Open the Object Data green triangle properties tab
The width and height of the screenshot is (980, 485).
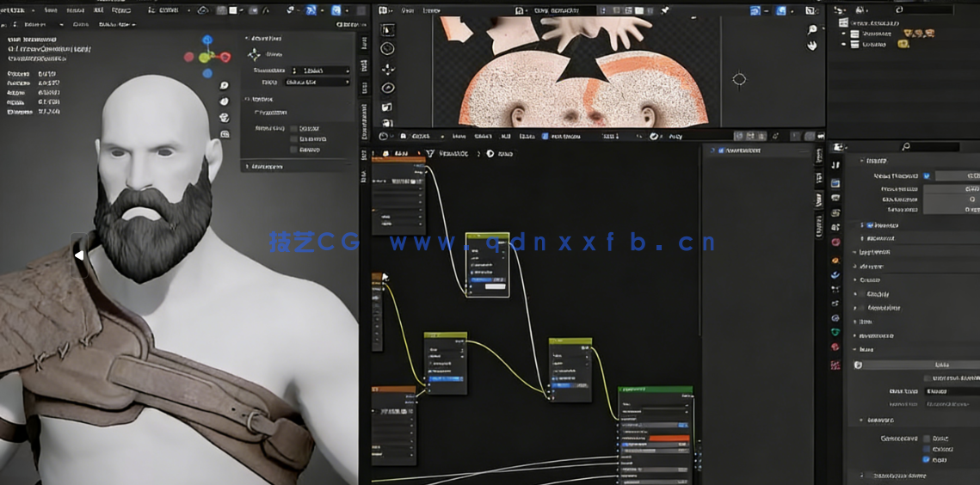point(836,332)
